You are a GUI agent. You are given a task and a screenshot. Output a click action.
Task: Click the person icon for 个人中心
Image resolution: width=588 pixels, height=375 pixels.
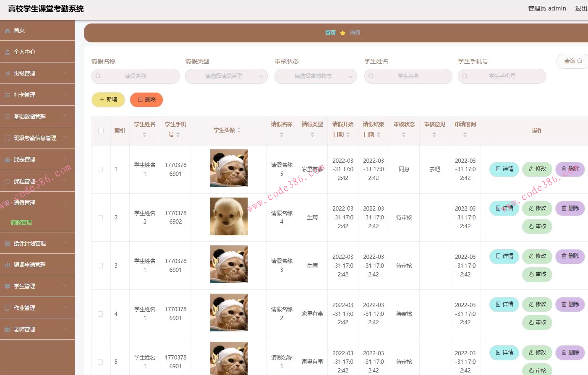(x=7, y=52)
